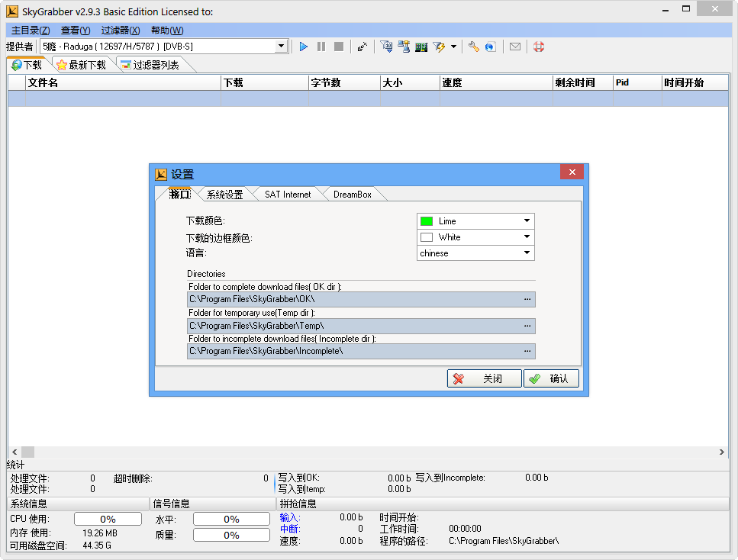Select the 接口 tab in settings
This screenshot has height=560, width=738.
[180, 195]
